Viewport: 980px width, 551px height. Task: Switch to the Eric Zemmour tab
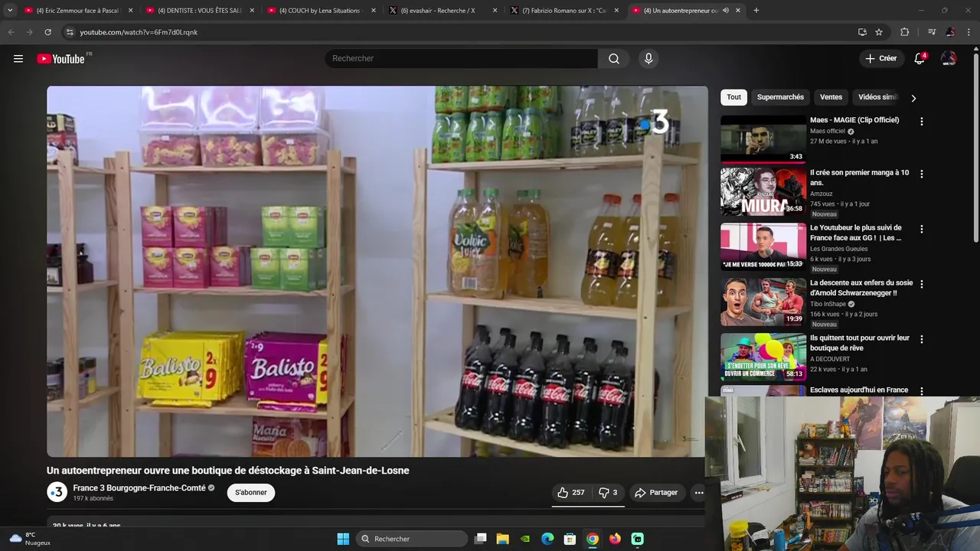[77, 11]
